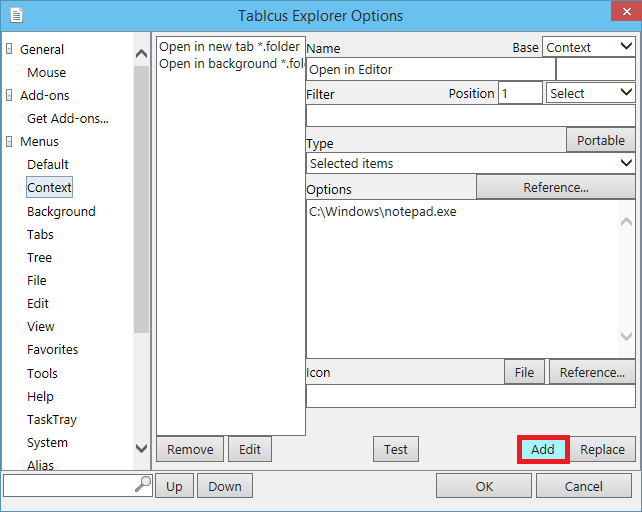Screen dimensions: 642x512
Task: Select Add-ons in the options tree
Action: [45, 95]
